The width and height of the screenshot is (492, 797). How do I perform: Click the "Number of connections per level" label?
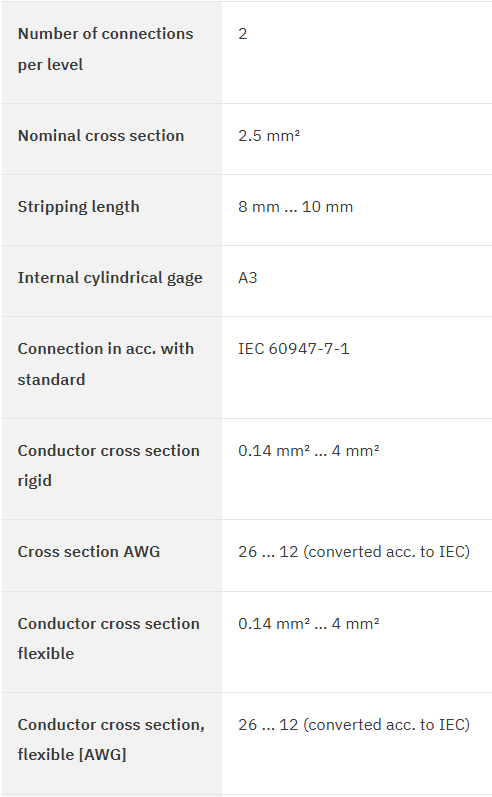105,49
